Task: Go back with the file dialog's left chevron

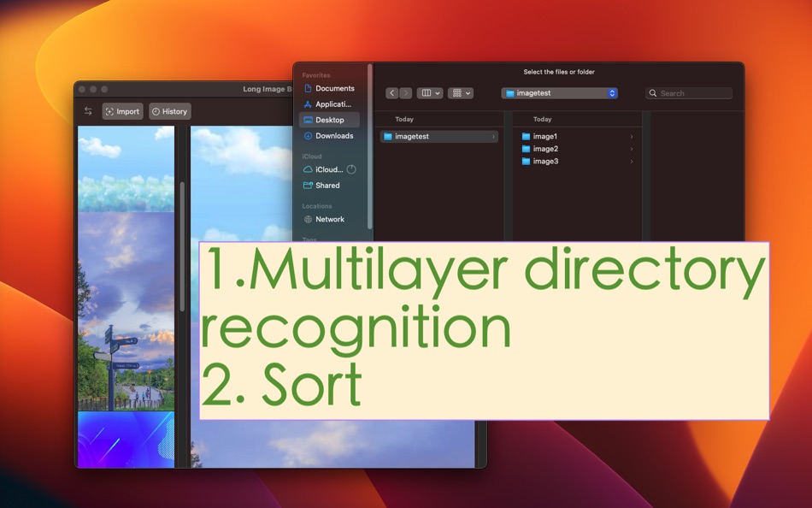Action: pyautogui.click(x=392, y=93)
